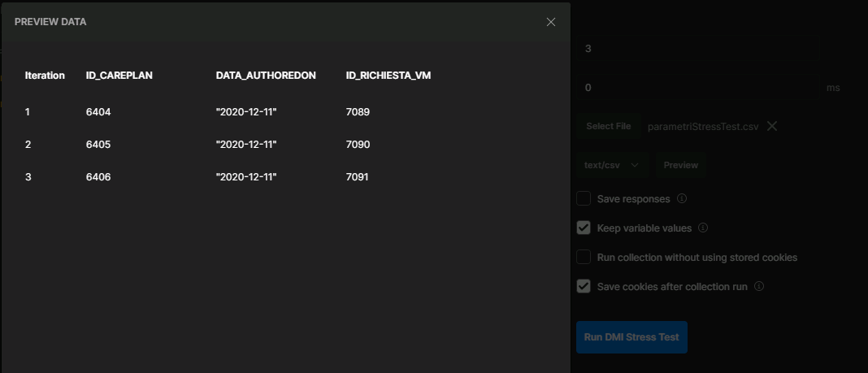Select the date in iteration 3 row

(x=246, y=177)
